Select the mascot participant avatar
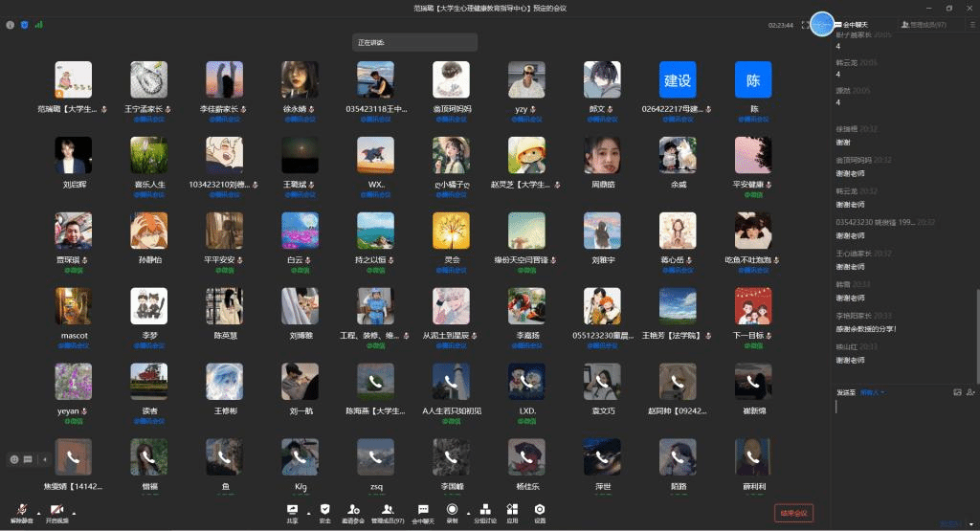Screen dimensions: 980x531 73,306
